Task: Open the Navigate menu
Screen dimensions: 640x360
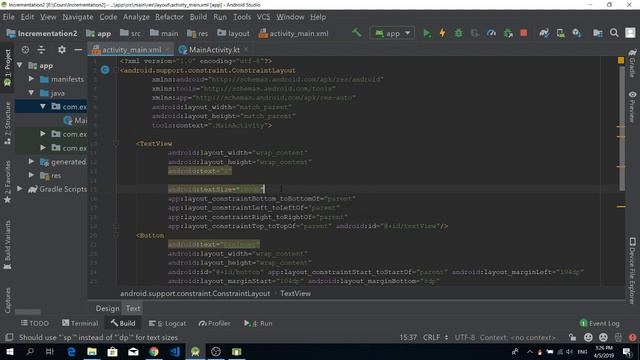Action: (78, 17)
